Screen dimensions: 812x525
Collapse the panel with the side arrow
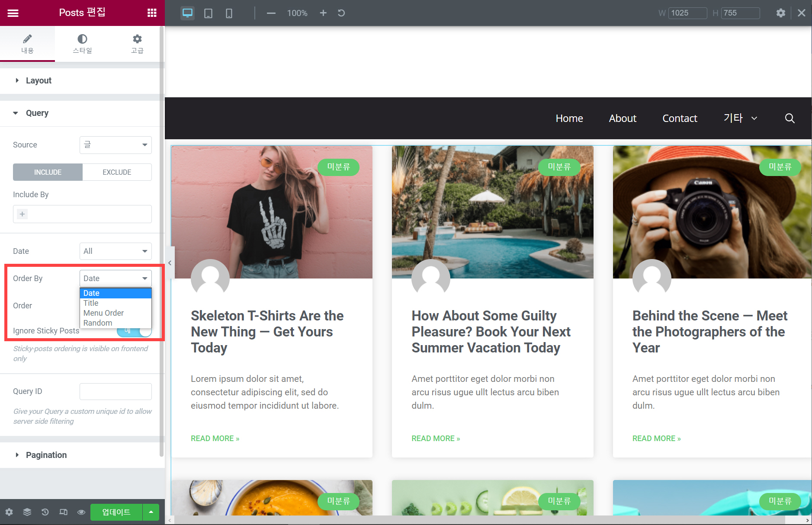pyautogui.click(x=170, y=262)
